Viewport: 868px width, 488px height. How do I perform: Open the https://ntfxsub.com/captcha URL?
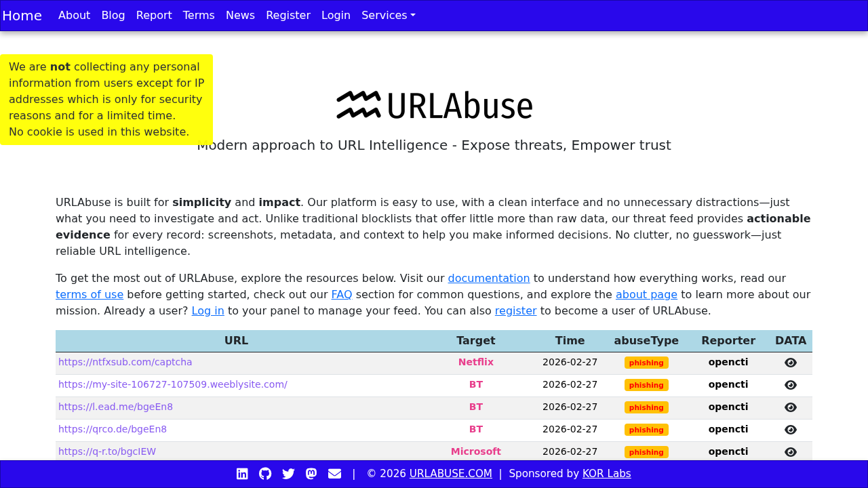(125, 362)
